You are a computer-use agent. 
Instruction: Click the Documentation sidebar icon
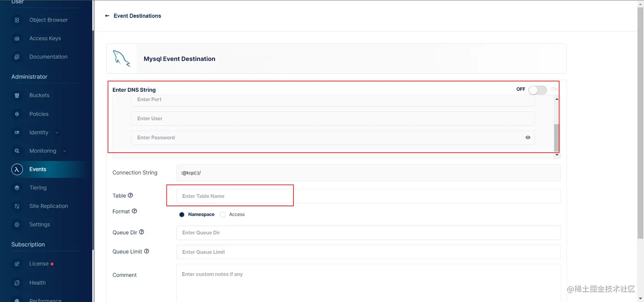(x=17, y=57)
